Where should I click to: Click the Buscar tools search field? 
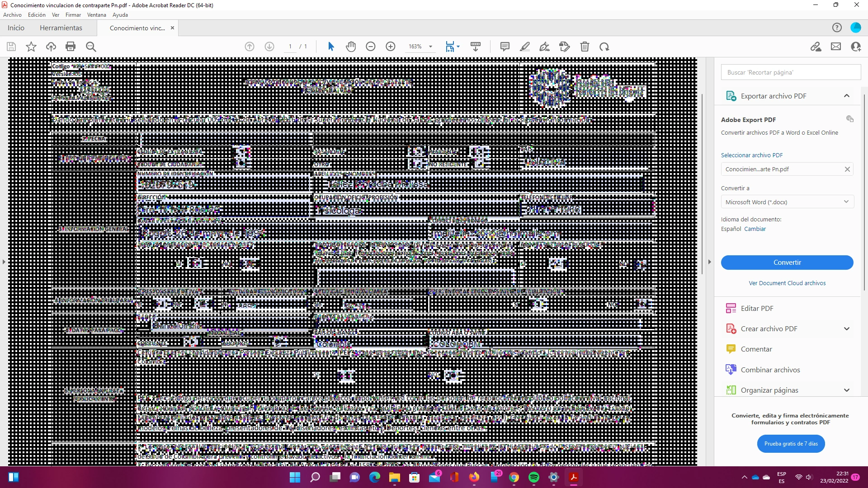point(791,72)
